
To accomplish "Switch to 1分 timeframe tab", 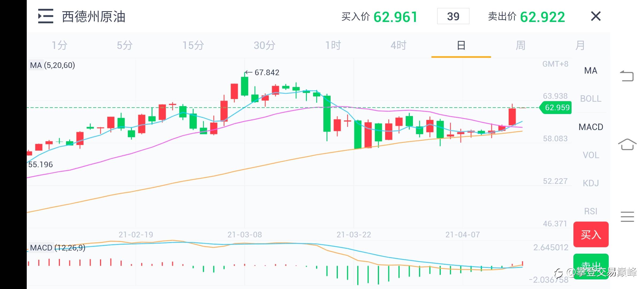I will [x=59, y=45].
